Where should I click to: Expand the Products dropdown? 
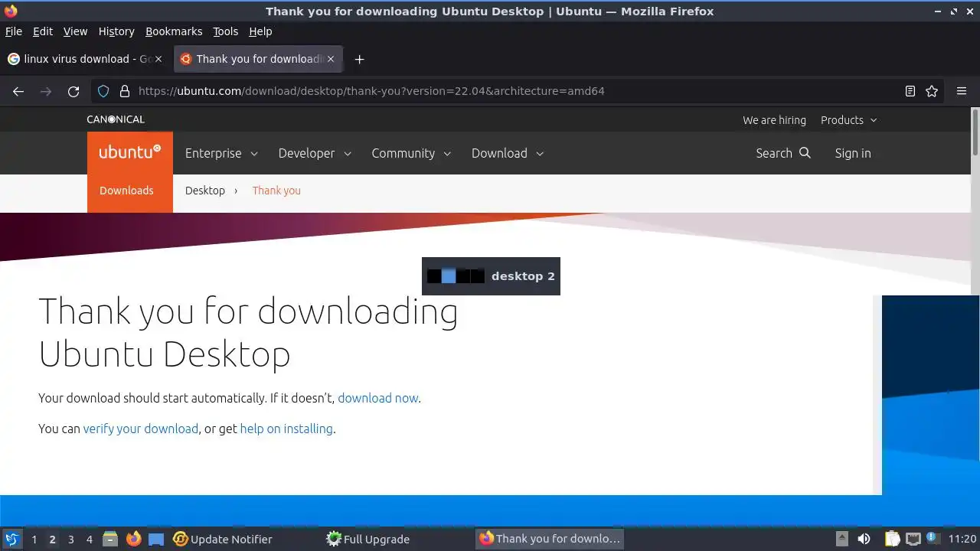pyautogui.click(x=849, y=120)
